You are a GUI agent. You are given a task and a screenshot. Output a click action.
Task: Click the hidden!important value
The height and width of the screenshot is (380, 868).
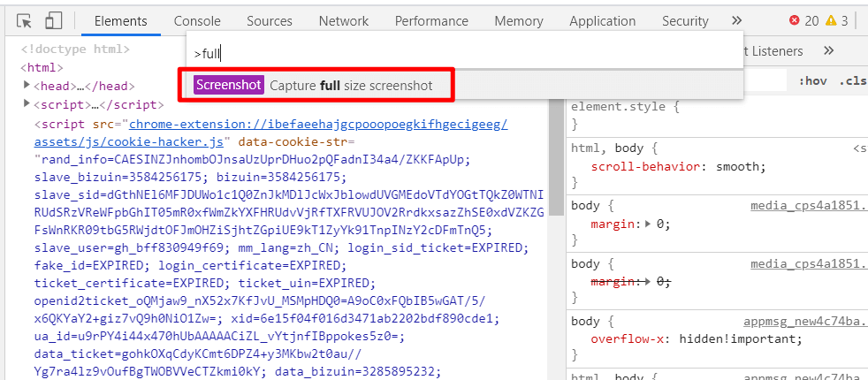pyautogui.click(x=737, y=339)
